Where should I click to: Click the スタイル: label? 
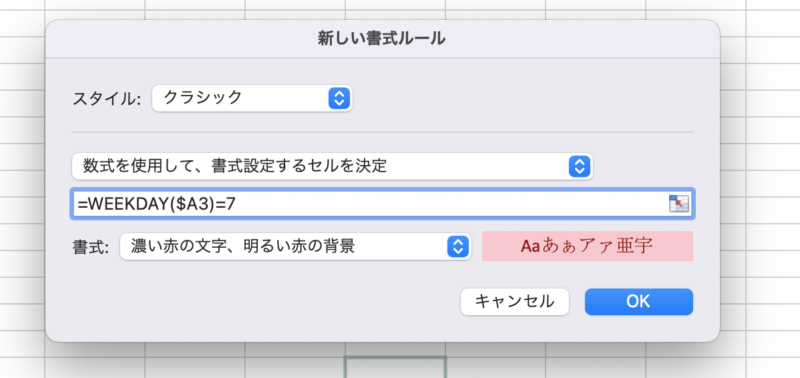click(x=107, y=98)
